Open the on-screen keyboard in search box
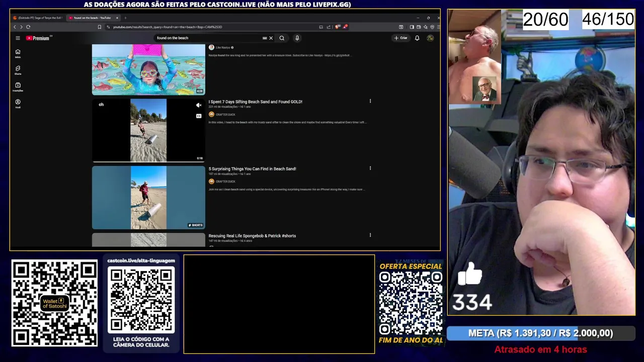The image size is (644, 362). pos(265,38)
